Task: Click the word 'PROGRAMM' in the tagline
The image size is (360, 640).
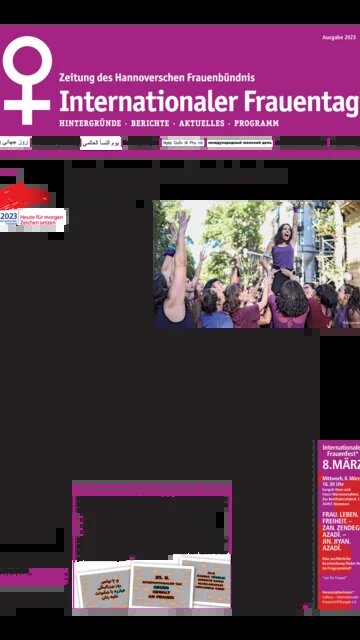Action: (x=256, y=123)
